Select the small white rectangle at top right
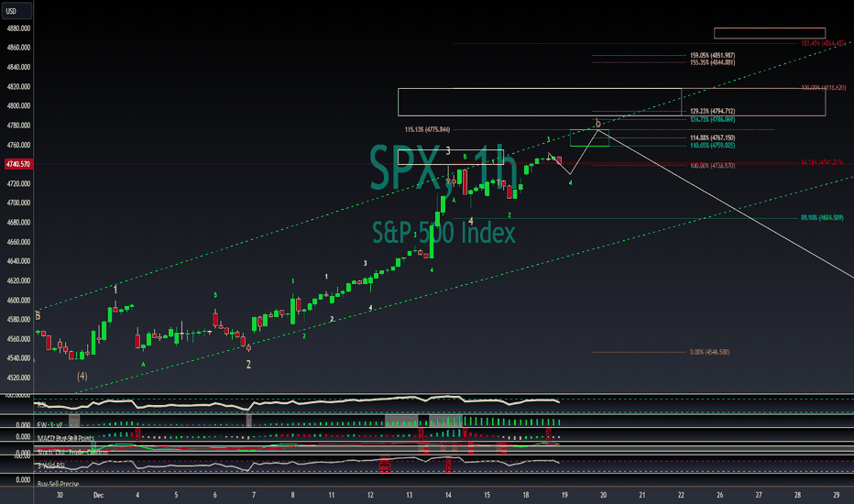Screen dimensions: 854x504 pos(770,33)
